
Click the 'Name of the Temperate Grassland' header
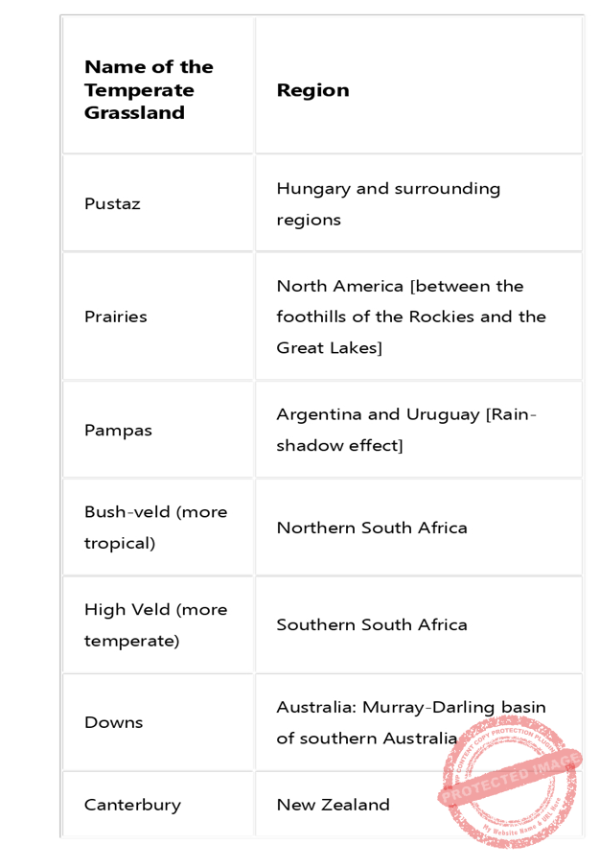[x=149, y=90]
